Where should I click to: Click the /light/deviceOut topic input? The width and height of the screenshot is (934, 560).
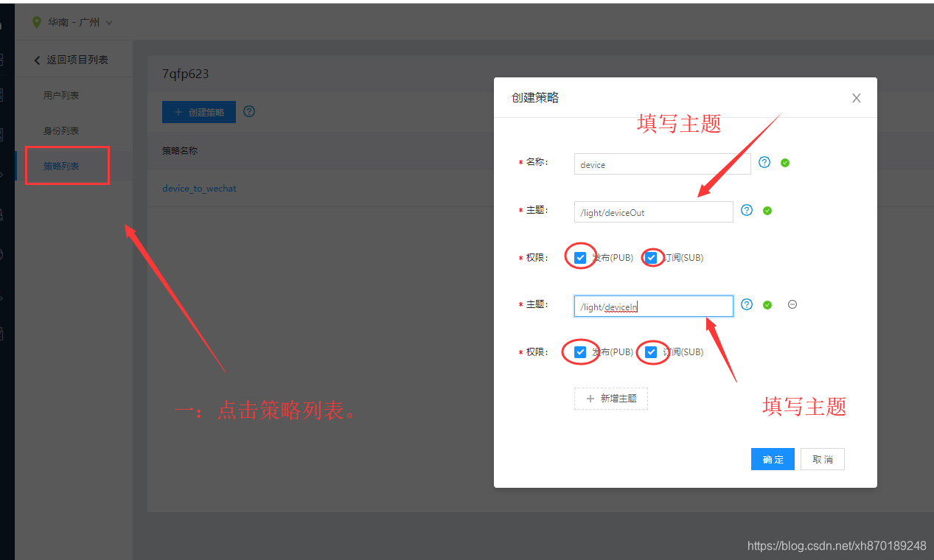point(653,212)
